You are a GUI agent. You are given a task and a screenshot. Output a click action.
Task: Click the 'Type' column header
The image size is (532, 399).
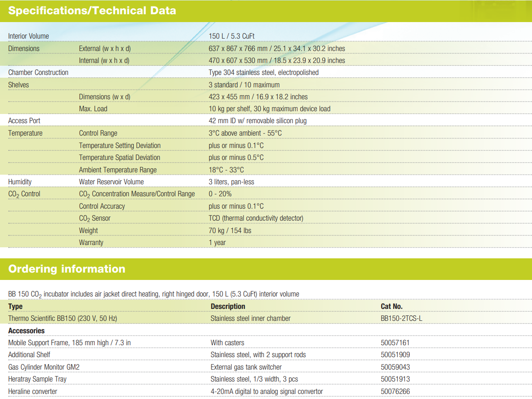click(x=15, y=306)
